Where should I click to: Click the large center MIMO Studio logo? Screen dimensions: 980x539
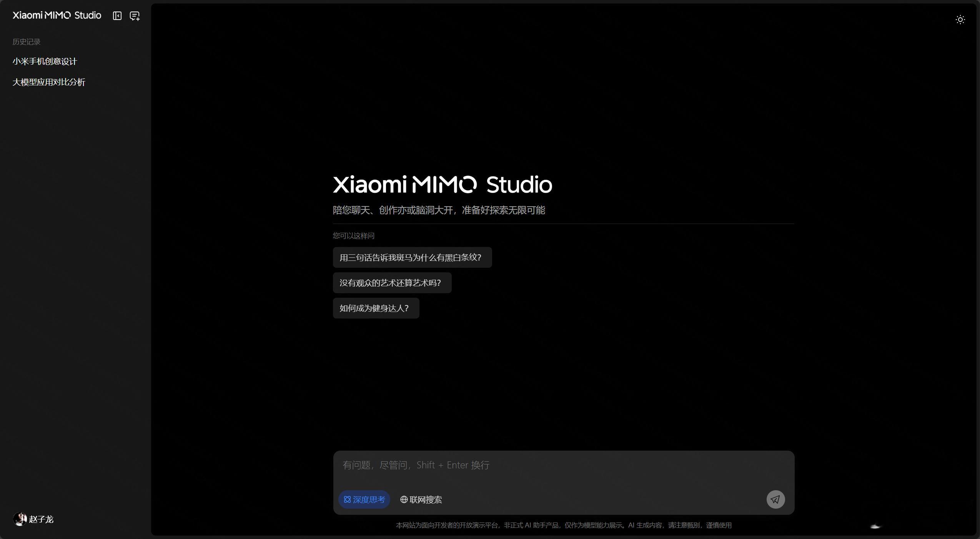pyautogui.click(x=442, y=184)
